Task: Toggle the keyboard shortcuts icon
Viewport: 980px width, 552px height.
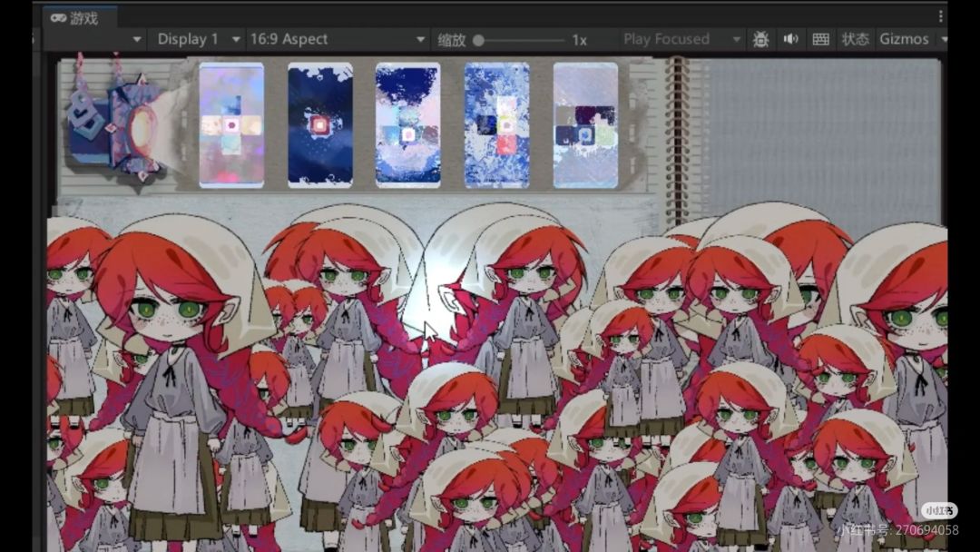Action: tap(820, 39)
